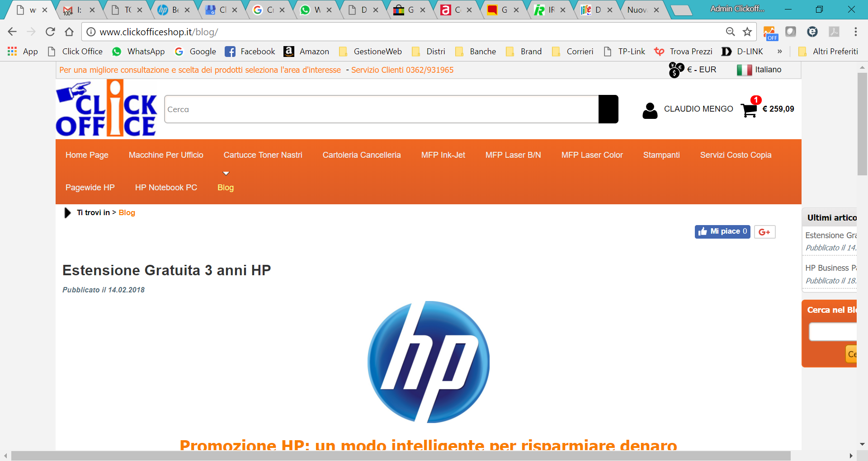Open the Amazon bookmark

[307, 52]
